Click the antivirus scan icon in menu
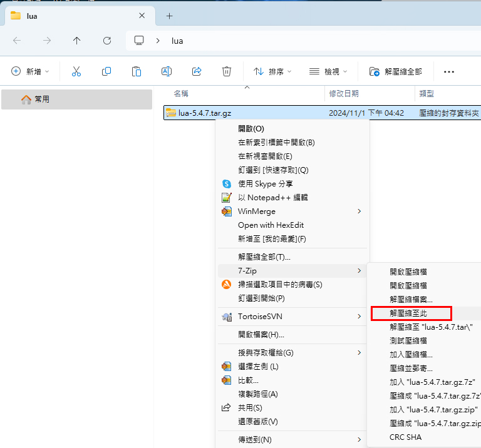This screenshot has width=481, height=448. [226, 284]
